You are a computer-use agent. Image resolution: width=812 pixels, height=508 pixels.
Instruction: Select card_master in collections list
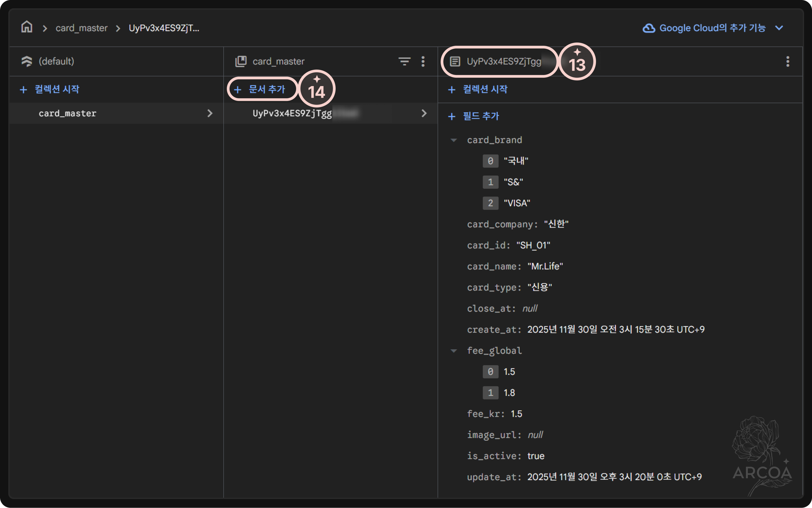(x=67, y=114)
